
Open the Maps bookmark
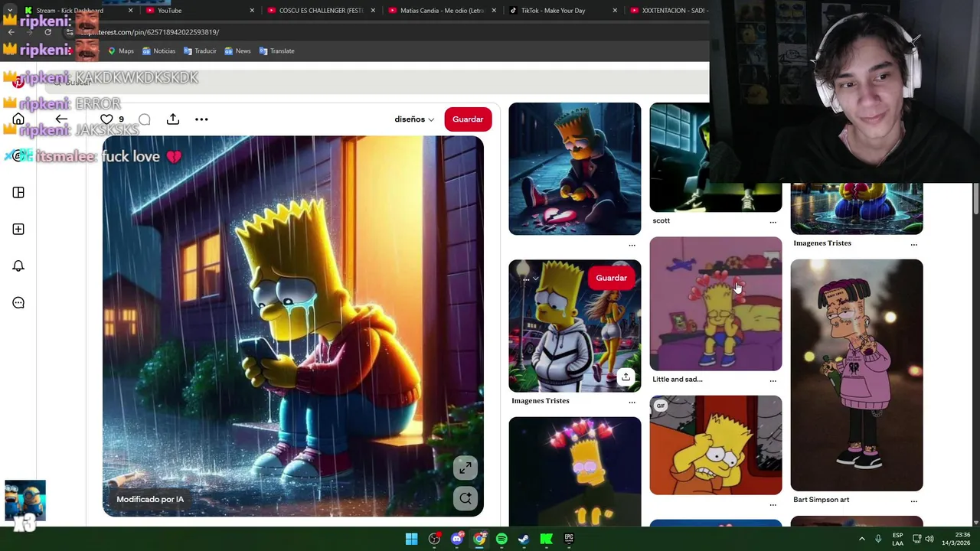(x=121, y=51)
